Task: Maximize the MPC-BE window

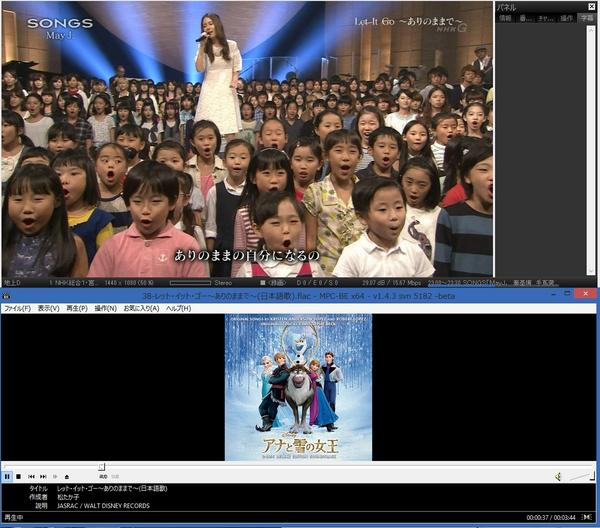Action: click(x=567, y=294)
